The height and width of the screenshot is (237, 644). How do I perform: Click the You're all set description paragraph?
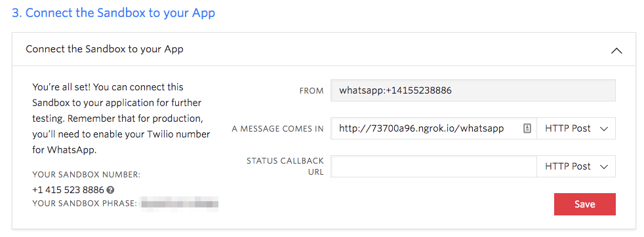pyautogui.click(x=121, y=119)
